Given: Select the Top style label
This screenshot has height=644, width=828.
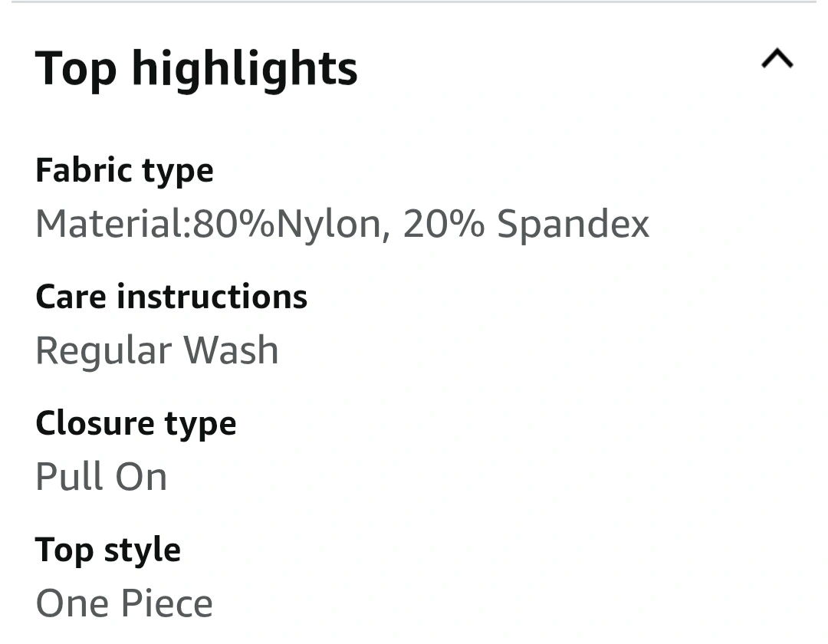Looking at the screenshot, I should point(108,550).
